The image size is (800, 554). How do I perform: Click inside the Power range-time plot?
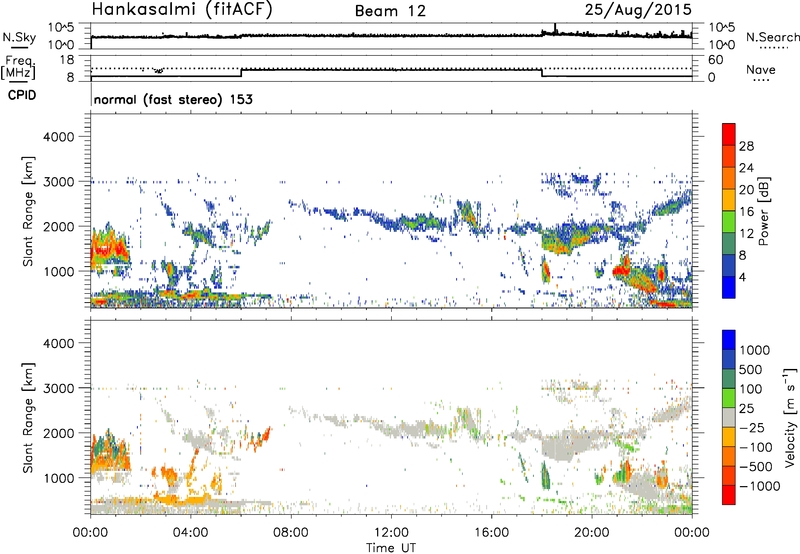(x=391, y=211)
